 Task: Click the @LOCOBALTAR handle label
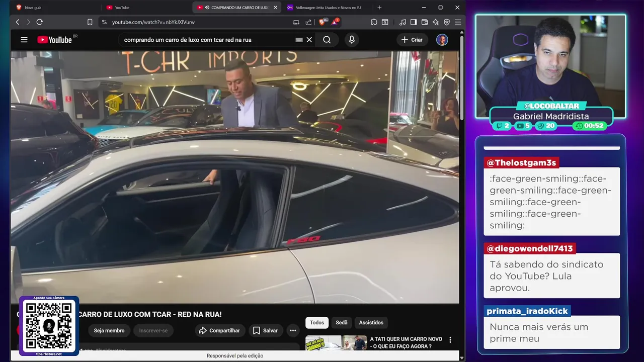[551, 106]
